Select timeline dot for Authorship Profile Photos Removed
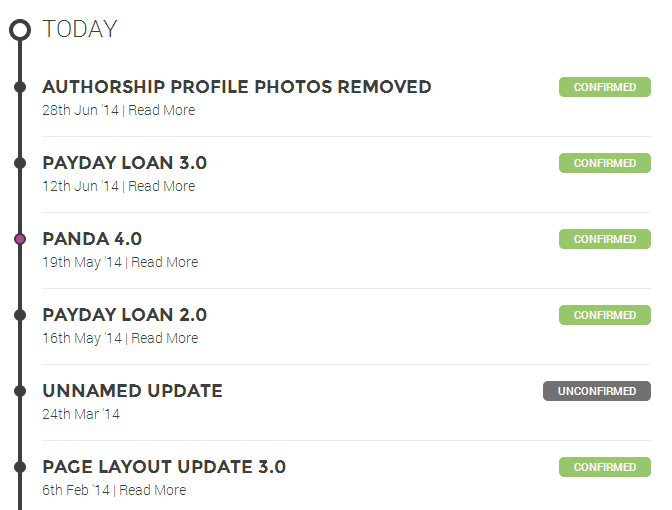Viewport: 672px width, 510px height. [20, 87]
